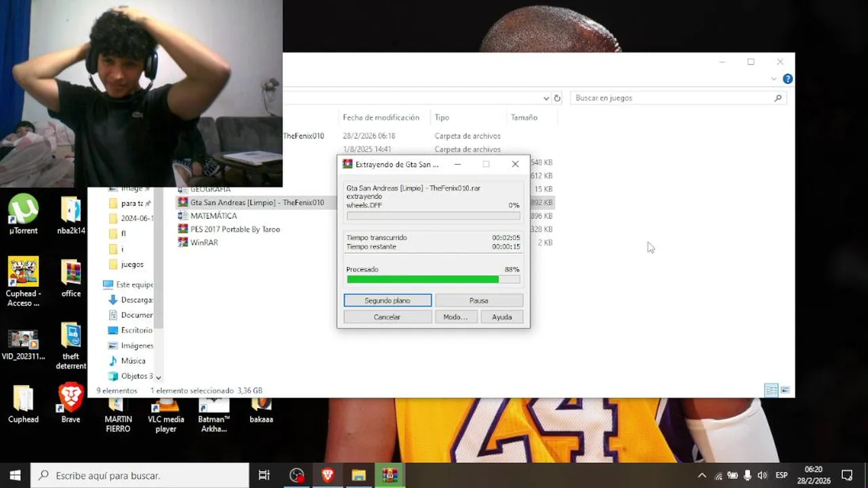The height and width of the screenshot is (488, 868).
Task: Select Este equipo in navigation pane
Action: tap(127, 285)
